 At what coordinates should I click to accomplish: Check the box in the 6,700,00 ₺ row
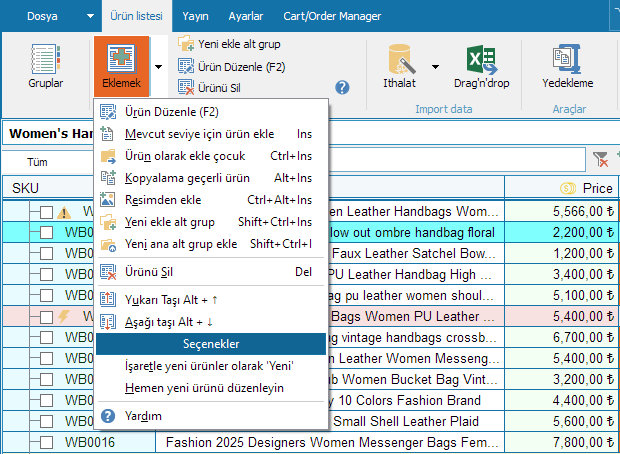(x=47, y=337)
